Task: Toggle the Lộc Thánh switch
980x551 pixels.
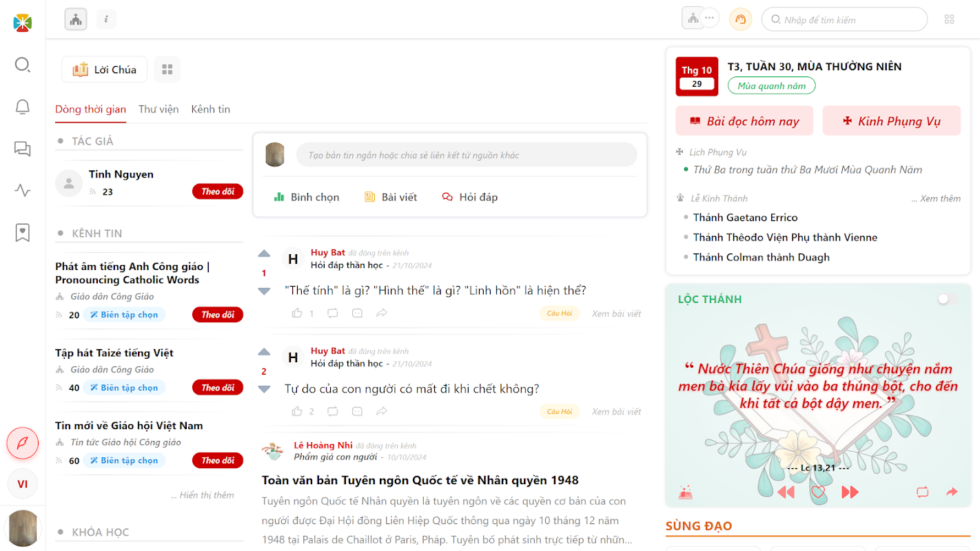Action: coord(948,299)
